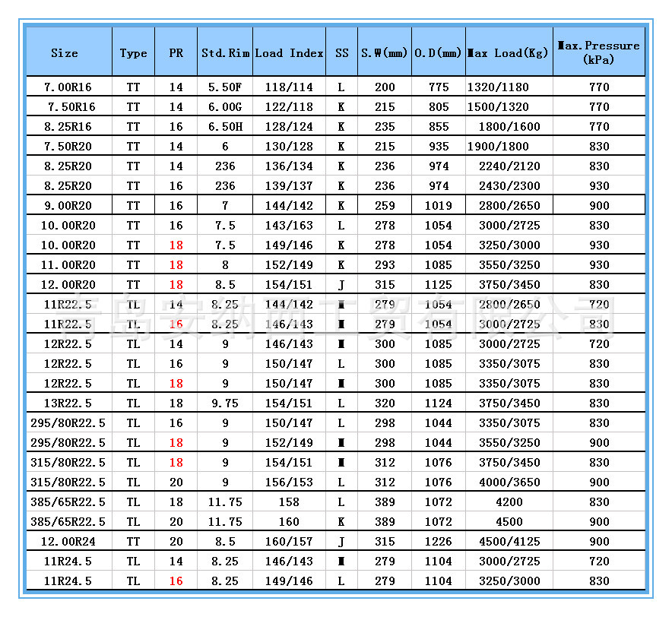Screen dimensions: 672x617
Task: Select the 9.00R20 size cell
Action: [68, 206]
